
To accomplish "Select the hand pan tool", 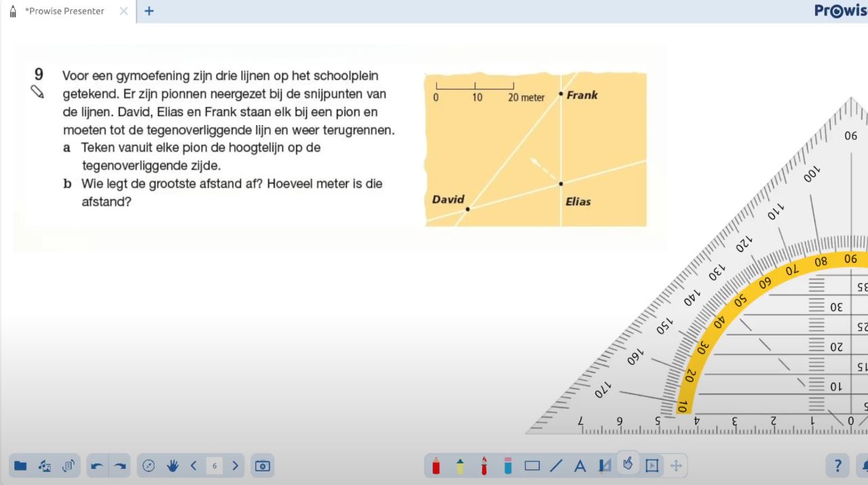I will tap(173, 465).
